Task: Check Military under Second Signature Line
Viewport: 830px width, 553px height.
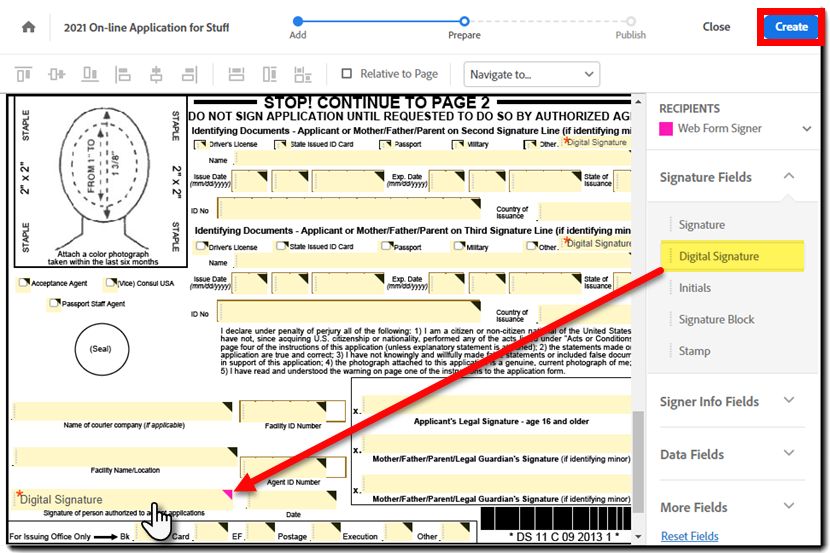Action: coord(458,144)
